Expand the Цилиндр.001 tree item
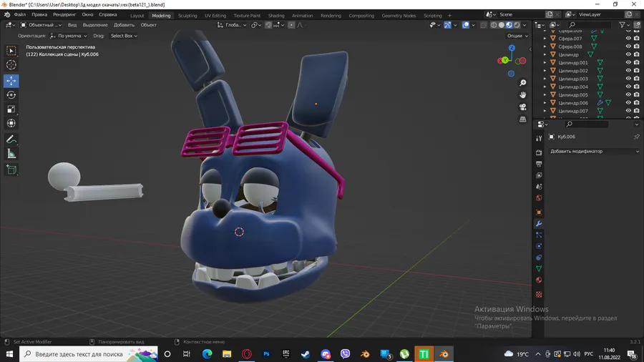The width and height of the screenshot is (644, 362). (x=545, y=63)
